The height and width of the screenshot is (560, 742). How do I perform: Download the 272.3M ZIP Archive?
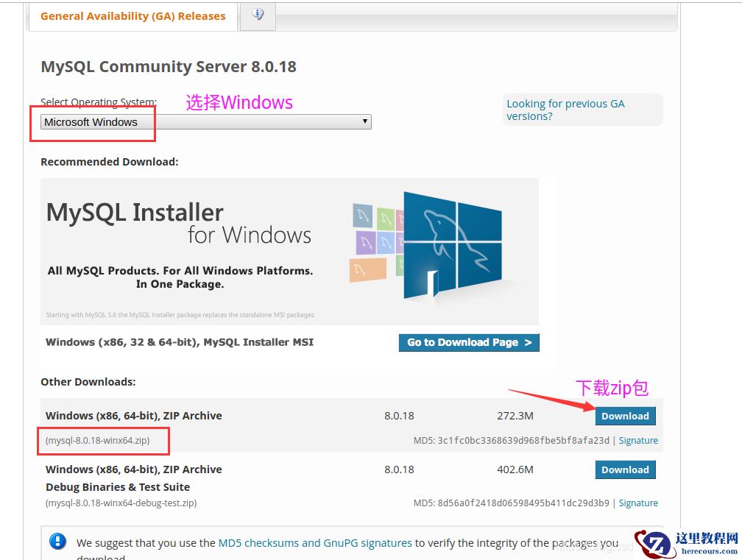pos(625,417)
